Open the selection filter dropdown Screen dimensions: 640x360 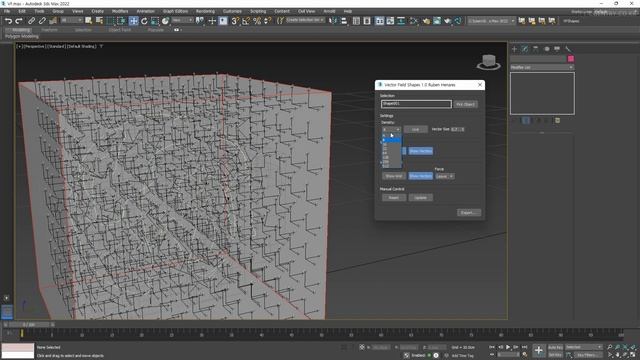(71, 20)
